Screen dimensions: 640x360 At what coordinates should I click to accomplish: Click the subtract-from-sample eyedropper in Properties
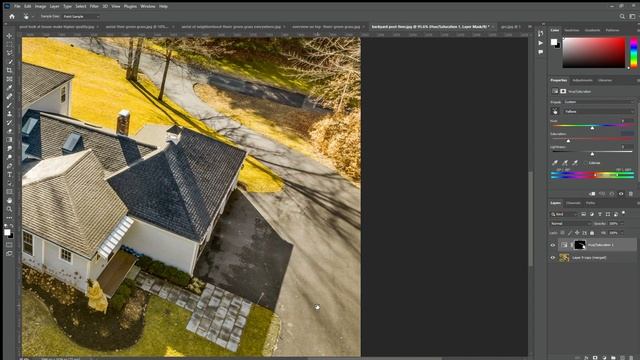[x=575, y=163]
